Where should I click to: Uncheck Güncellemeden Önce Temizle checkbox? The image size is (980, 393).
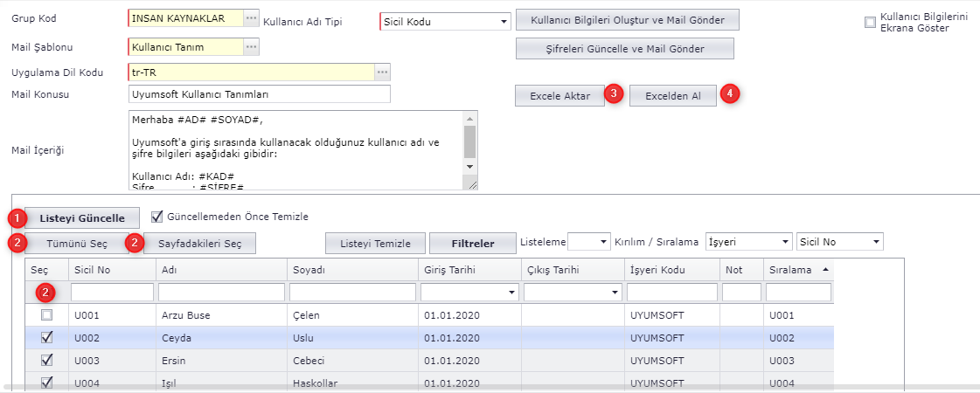pos(157,217)
